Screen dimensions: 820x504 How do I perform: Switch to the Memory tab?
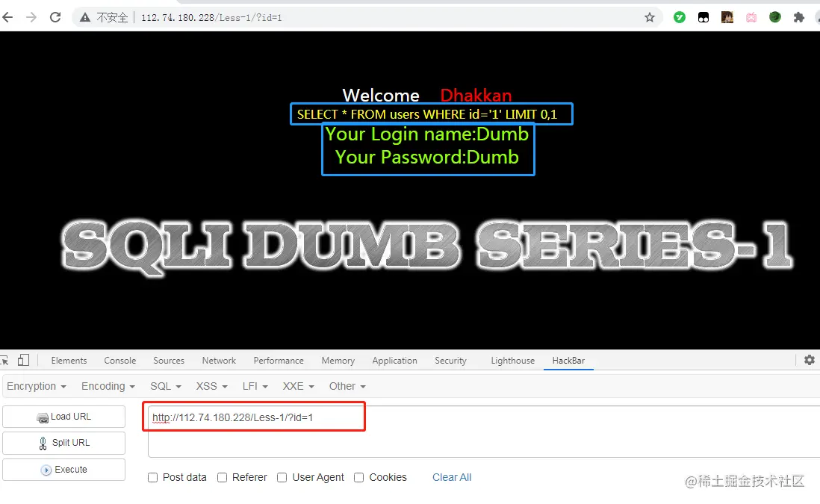[x=338, y=360]
